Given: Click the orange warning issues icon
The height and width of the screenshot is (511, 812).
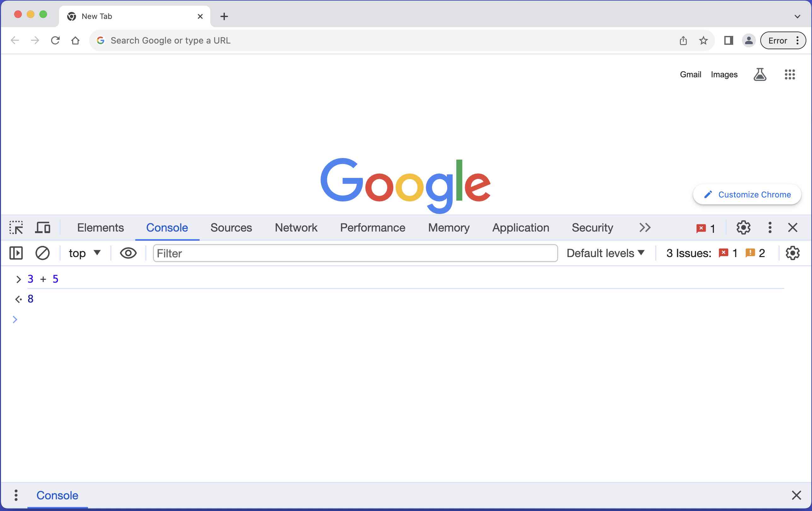Looking at the screenshot, I should (x=750, y=253).
